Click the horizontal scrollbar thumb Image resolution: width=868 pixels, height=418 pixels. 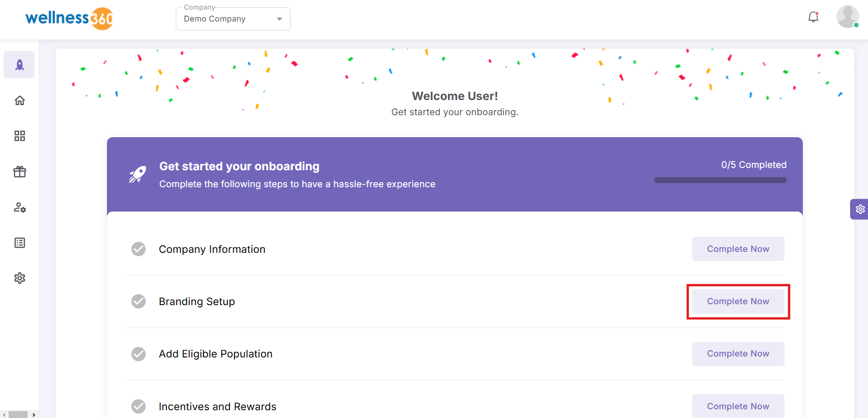18,415
